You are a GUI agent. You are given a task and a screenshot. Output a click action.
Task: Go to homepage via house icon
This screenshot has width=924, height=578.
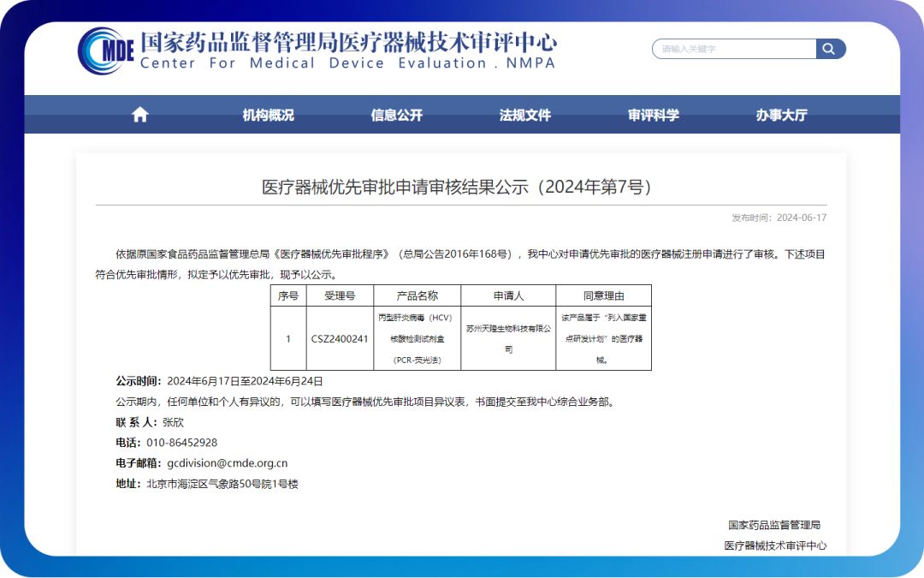pyautogui.click(x=139, y=115)
